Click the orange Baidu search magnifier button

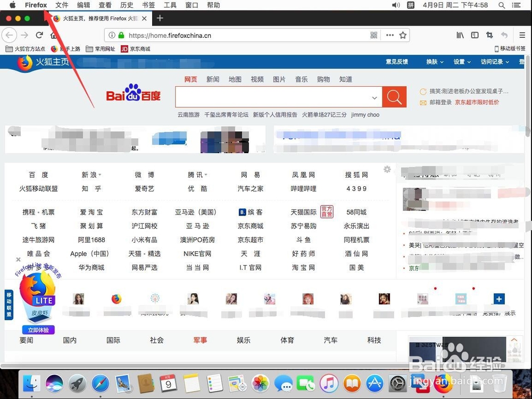394,97
